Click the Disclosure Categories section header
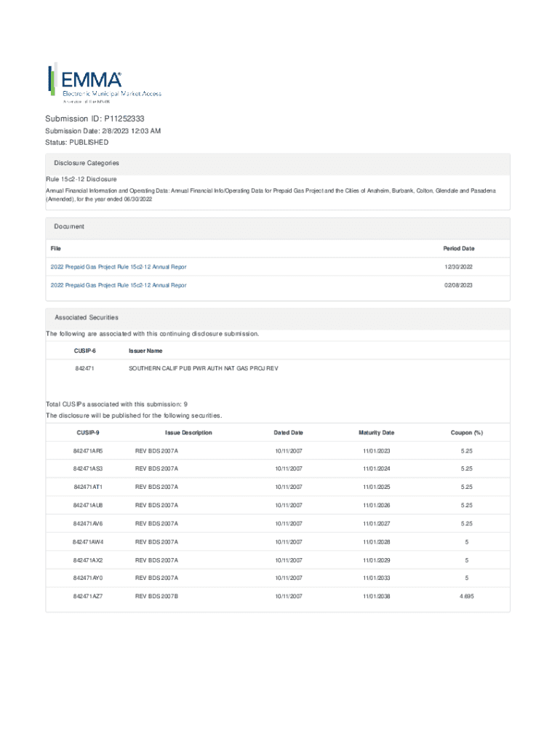560x745 pixels. 87,164
